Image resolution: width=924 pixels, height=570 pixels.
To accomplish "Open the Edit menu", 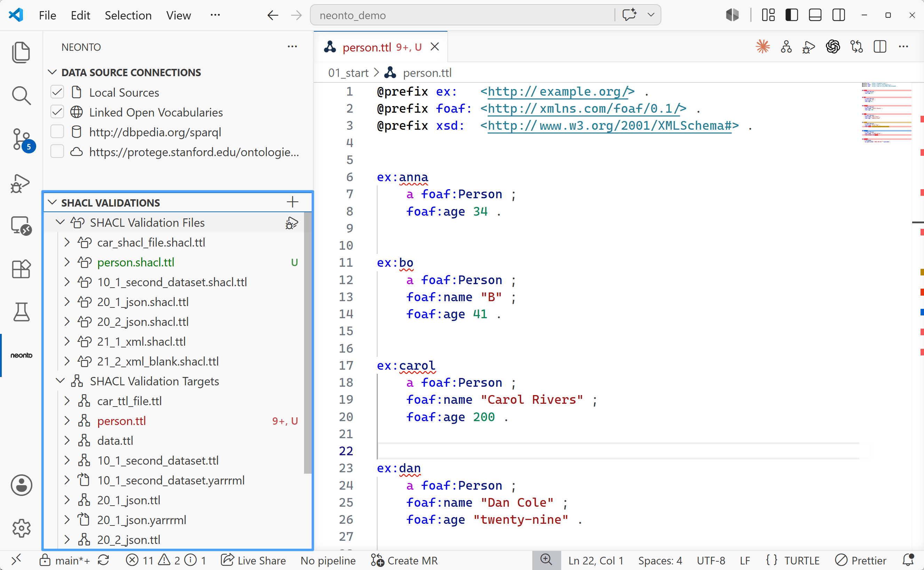I will [80, 15].
